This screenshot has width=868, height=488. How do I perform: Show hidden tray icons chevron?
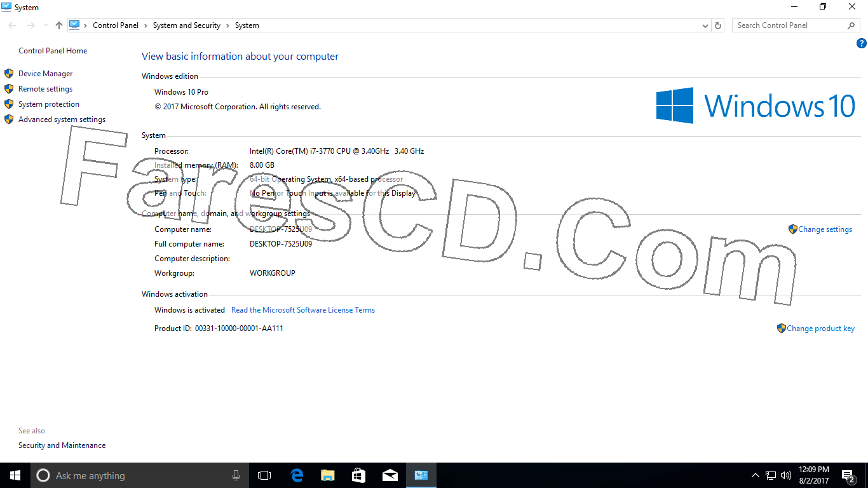pyautogui.click(x=756, y=475)
